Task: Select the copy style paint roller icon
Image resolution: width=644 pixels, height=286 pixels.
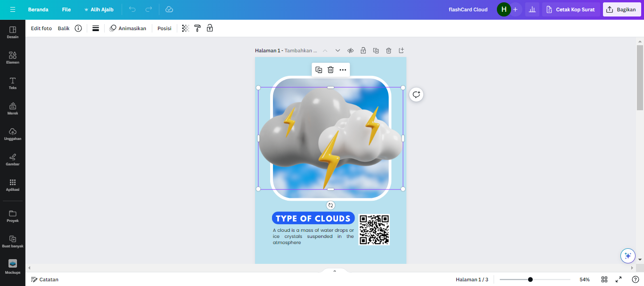Action: (198, 28)
